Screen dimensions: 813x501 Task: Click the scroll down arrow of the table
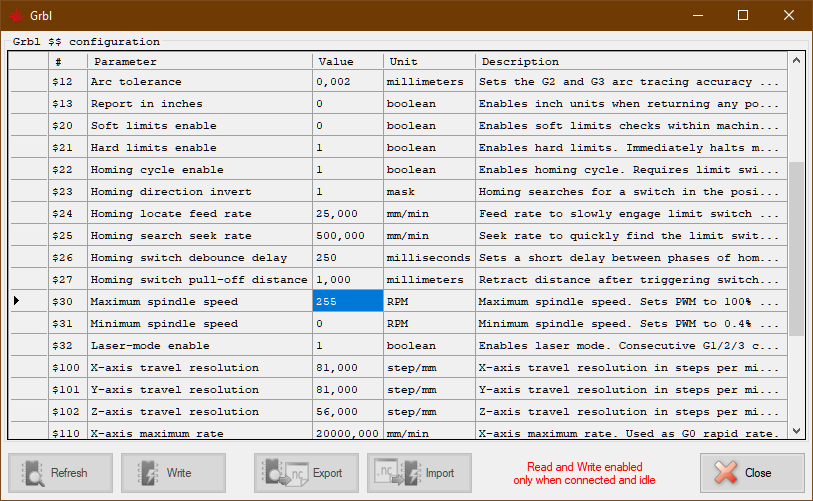[x=796, y=430]
